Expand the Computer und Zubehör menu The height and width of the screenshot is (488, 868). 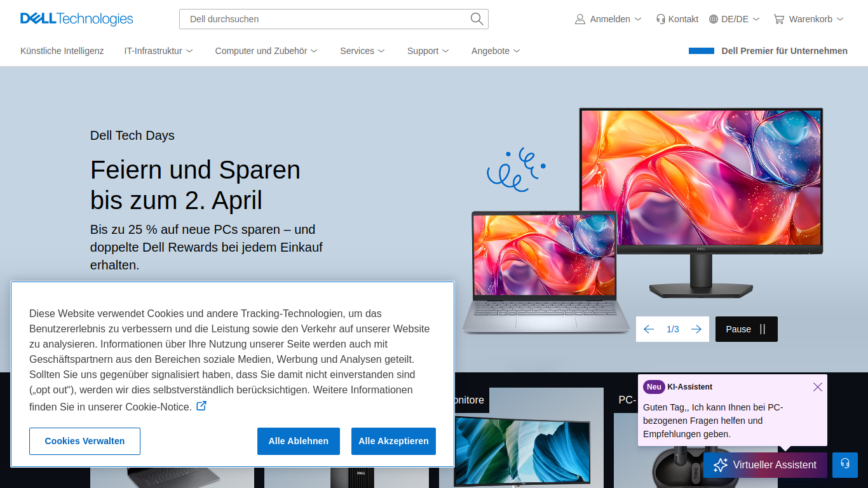coord(266,51)
